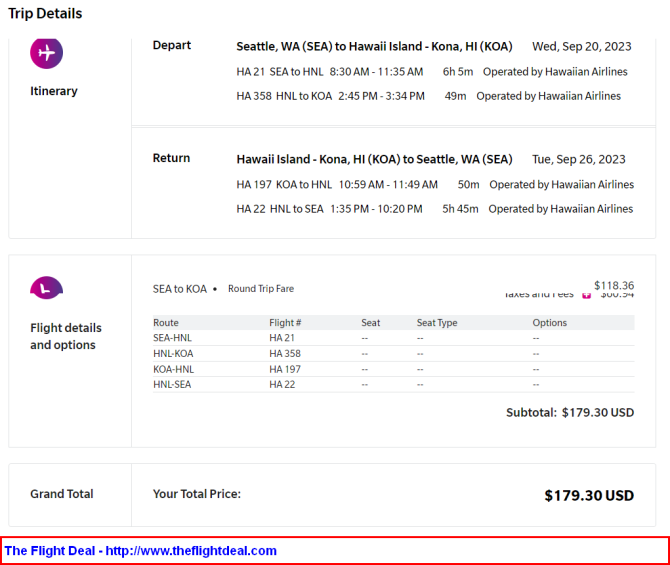Click the date Tue, Sep 26, 2023
670x565 pixels.
579,159
